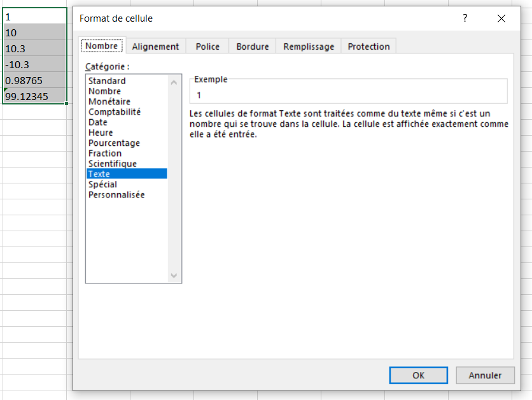This screenshot has width=532, height=400.
Task: Open the Protection tab
Action: [x=368, y=46]
